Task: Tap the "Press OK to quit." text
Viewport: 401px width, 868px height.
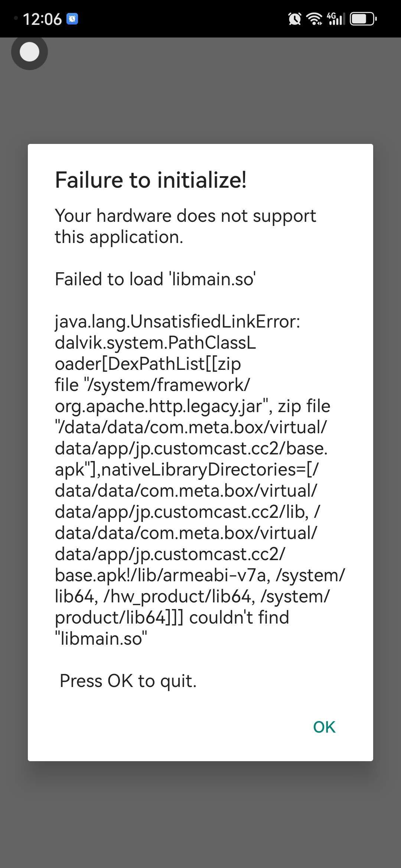Action: coord(128,681)
